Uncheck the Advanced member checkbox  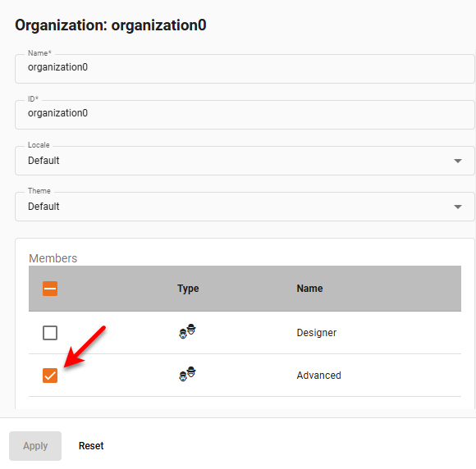[50, 376]
